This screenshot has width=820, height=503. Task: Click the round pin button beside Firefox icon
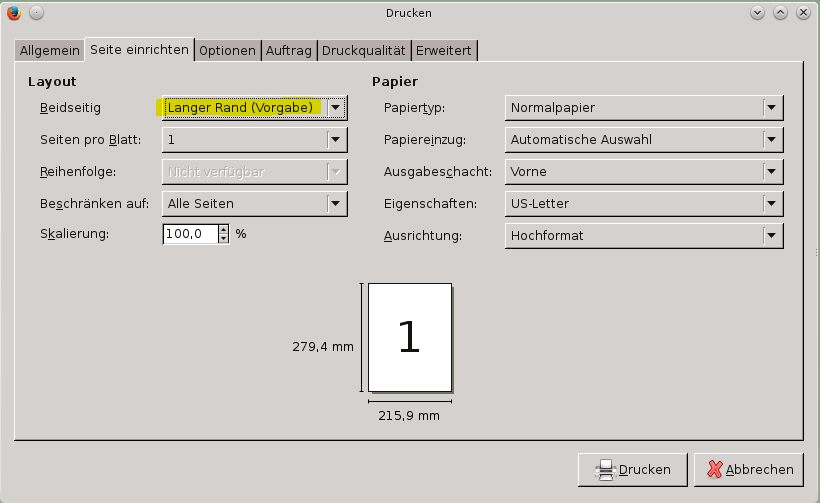click(37, 13)
